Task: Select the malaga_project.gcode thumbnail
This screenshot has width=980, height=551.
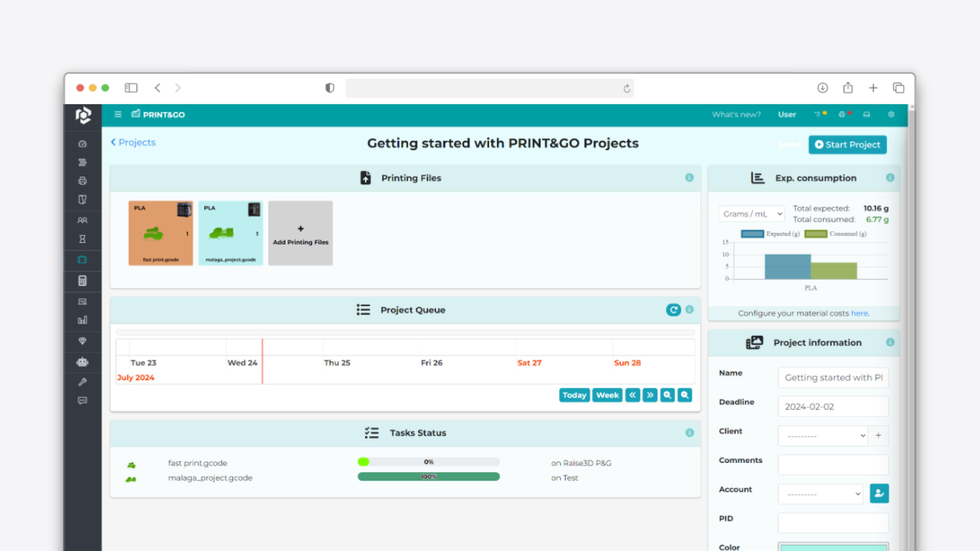Action: (230, 233)
